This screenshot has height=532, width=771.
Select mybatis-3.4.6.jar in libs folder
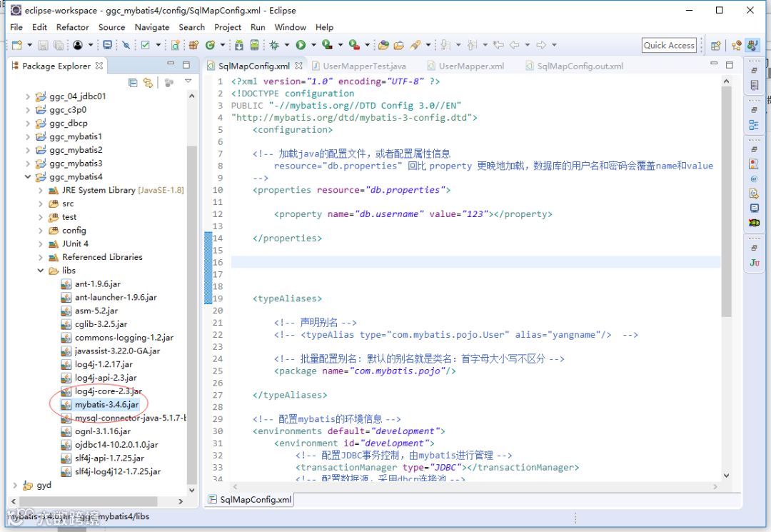[x=106, y=404]
